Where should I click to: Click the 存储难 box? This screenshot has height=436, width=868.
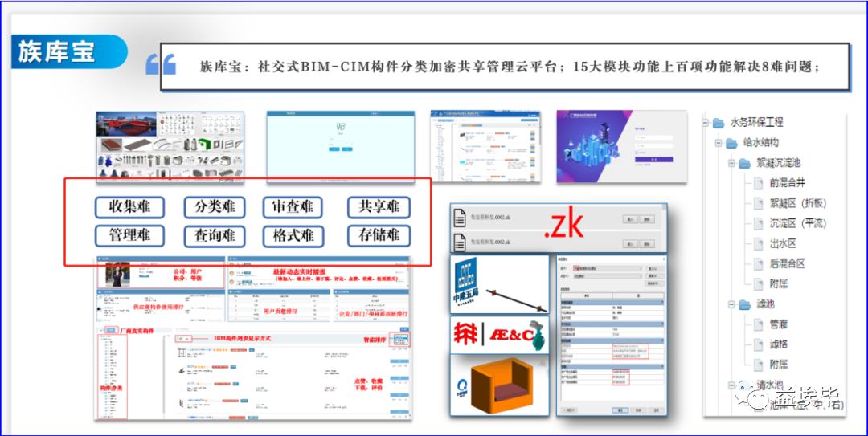379,236
